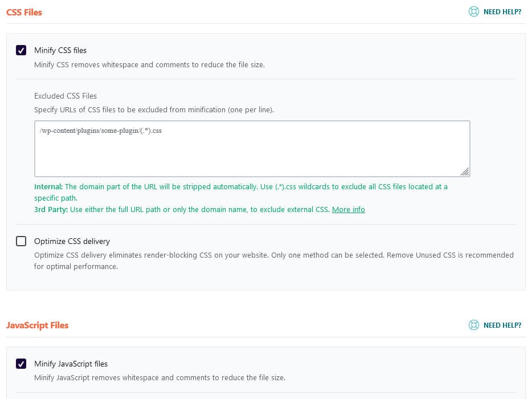
Task: Select the CSS Files section heading
Action: (24, 12)
